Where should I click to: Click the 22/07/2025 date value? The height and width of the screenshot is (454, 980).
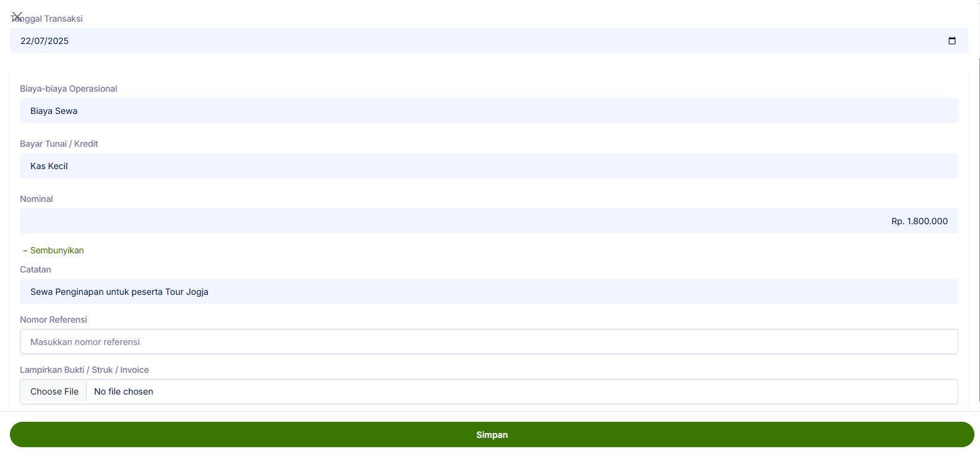click(45, 41)
